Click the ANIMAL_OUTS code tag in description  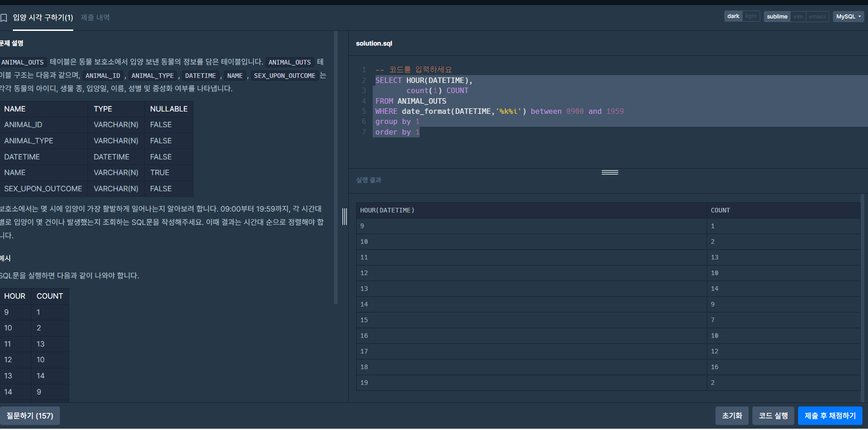23,62
